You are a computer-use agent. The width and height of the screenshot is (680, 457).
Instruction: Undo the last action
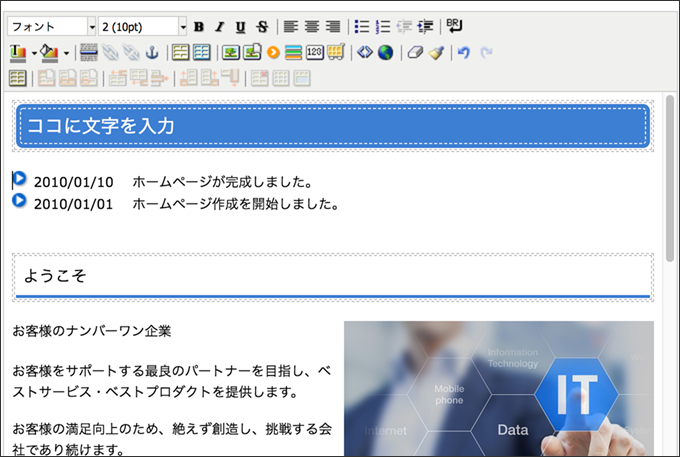(x=464, y=52)
